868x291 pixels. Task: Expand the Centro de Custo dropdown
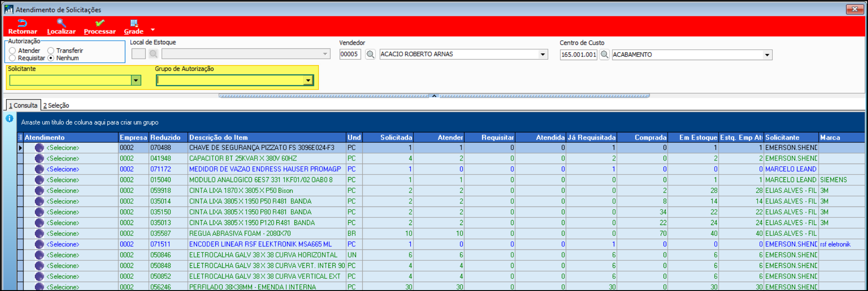point(767,55)
